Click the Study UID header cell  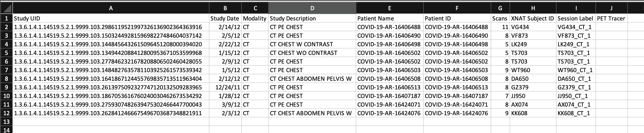coord(111,19)
